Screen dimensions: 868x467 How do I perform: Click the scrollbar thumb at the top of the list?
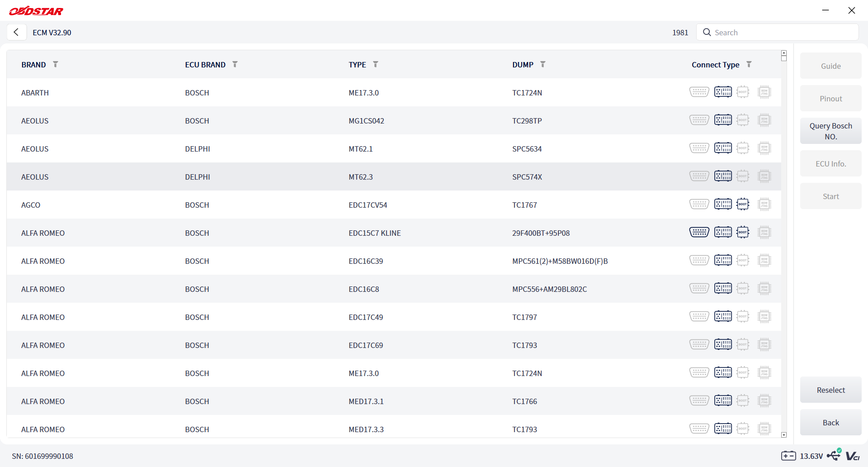coord(784,58)
